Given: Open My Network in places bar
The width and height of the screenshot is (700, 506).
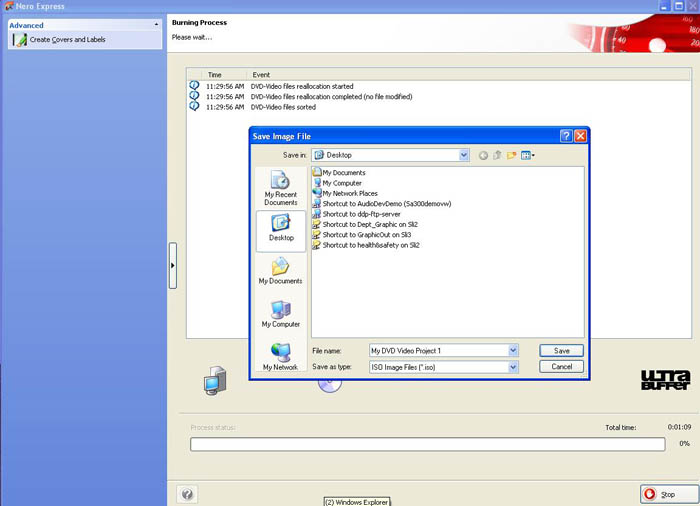Looking at the screenshot, I should (x=280, y=356).
